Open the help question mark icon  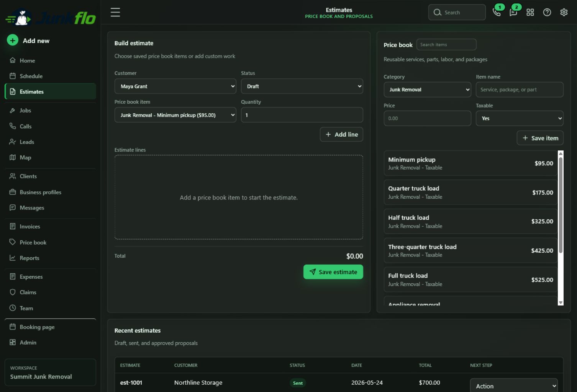(x=547, y=12)
